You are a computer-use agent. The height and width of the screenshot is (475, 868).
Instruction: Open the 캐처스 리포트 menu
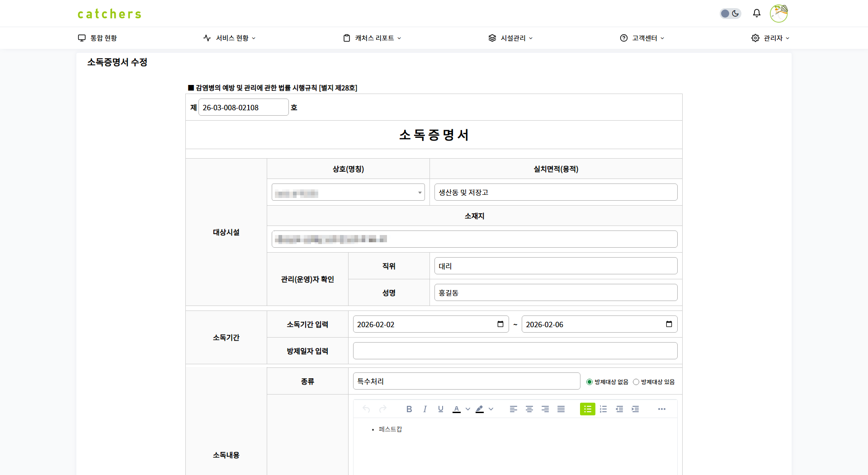pyautogui.click(x=372, y=38)
